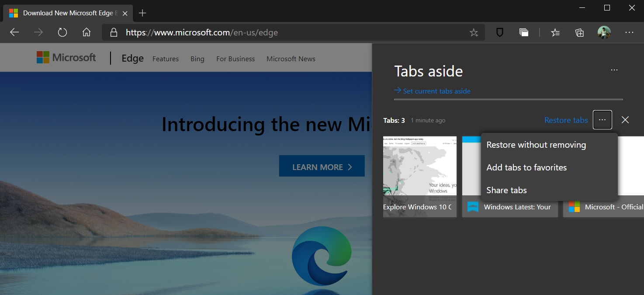Open the user profile avatar

point(604,32)
